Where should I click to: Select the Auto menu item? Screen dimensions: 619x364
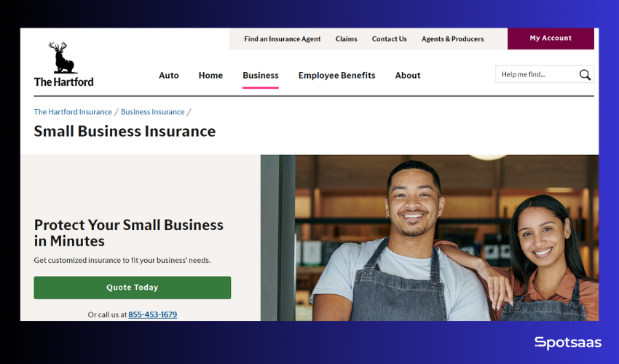[x=168, y=76]
